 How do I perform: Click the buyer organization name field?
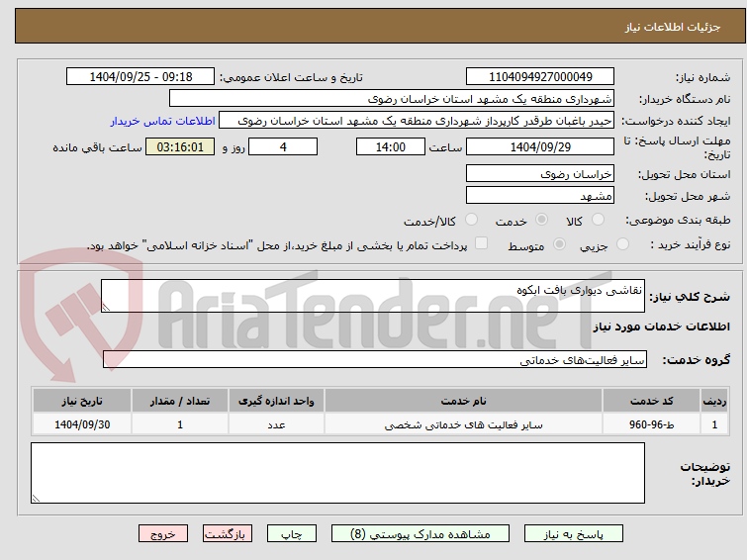pyautogui.click(x=392, y=99)
